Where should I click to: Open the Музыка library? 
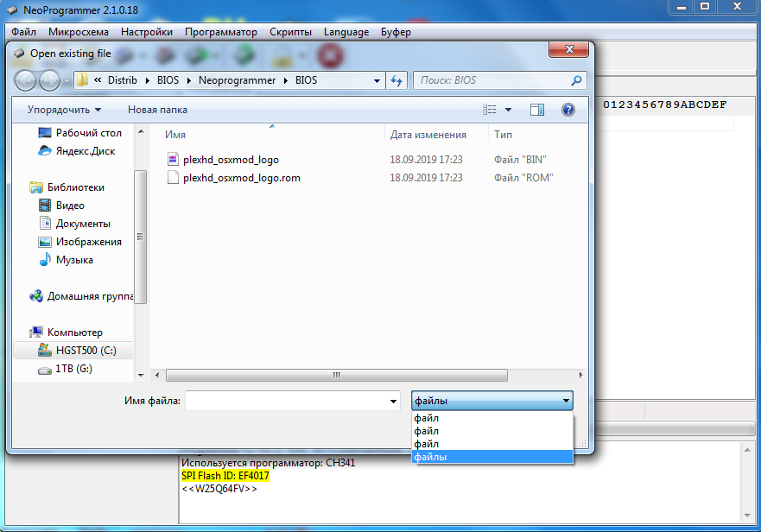coord(66,260)
